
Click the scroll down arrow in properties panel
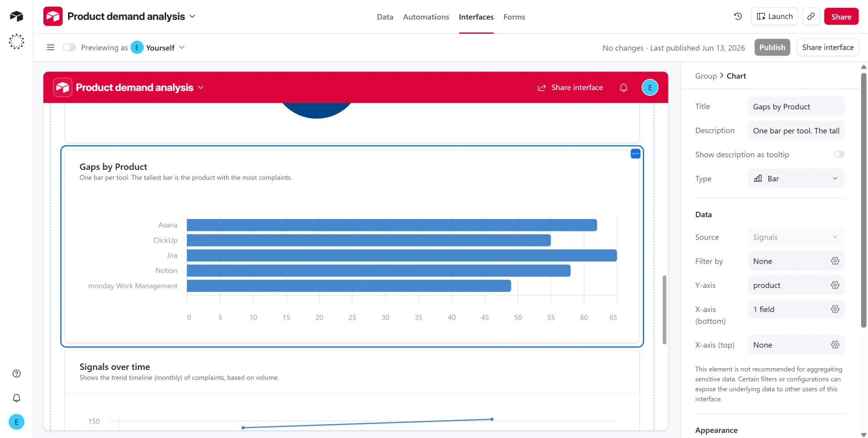tap(864, 435)
